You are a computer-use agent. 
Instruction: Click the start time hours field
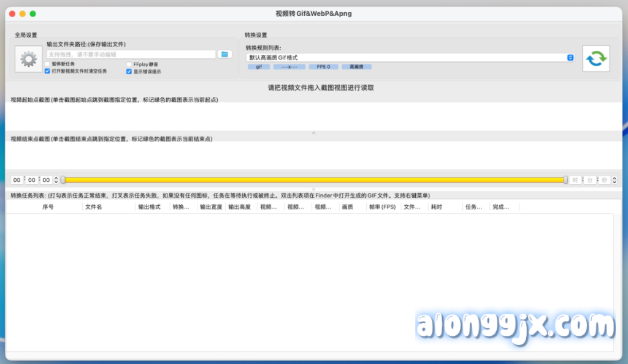17,180
